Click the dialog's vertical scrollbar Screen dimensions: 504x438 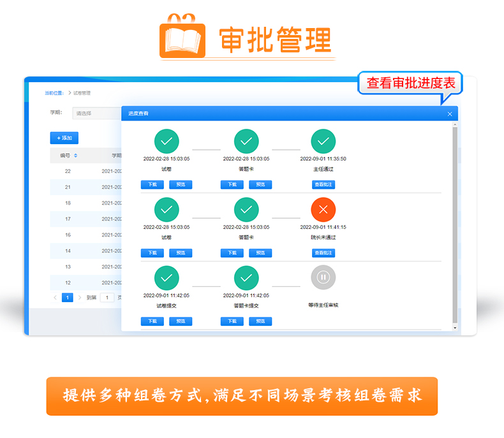point(455,223)
